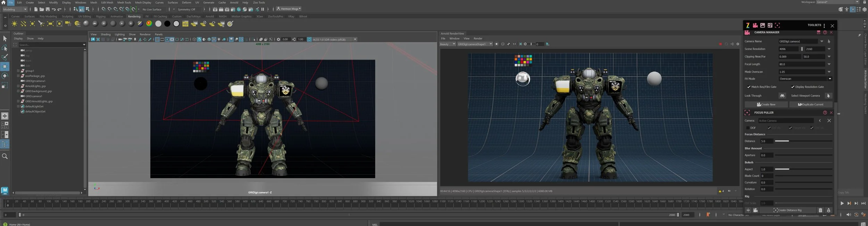Adjust the Focus Distance slider
The image size is (868, 226).
(x=803, y=141)
